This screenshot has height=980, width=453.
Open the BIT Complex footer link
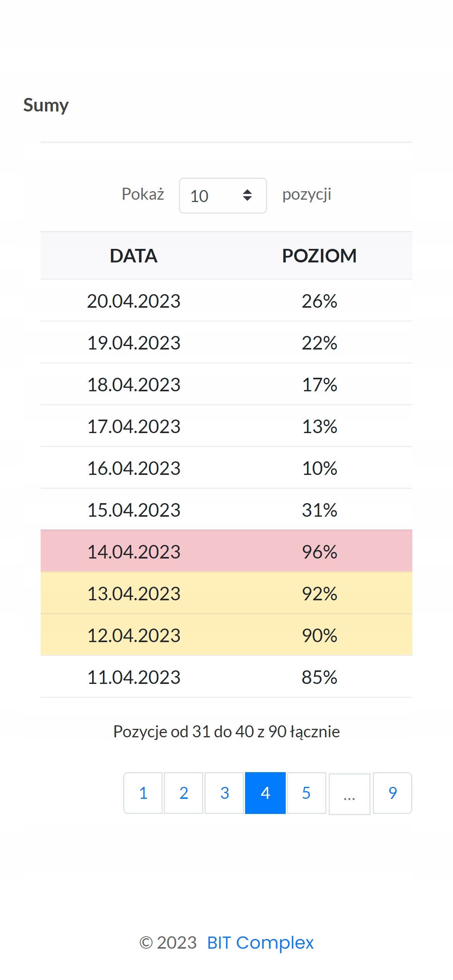tap(260, 942)
